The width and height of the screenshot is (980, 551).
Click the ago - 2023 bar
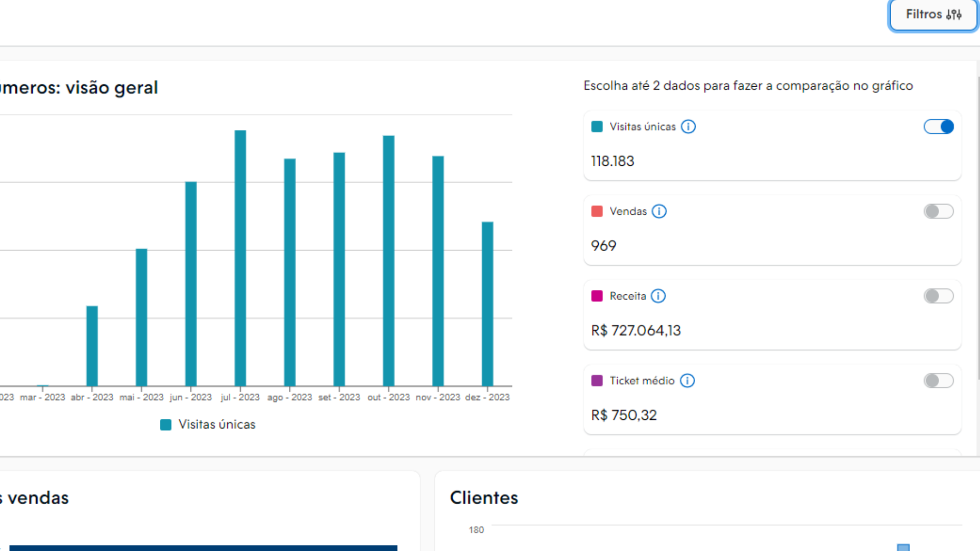(290, 272)
